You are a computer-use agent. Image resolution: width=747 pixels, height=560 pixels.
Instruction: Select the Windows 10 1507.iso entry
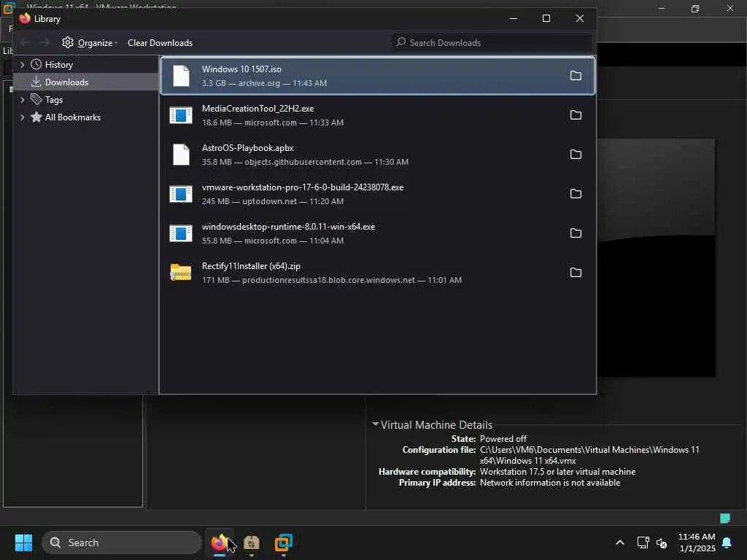378,76
